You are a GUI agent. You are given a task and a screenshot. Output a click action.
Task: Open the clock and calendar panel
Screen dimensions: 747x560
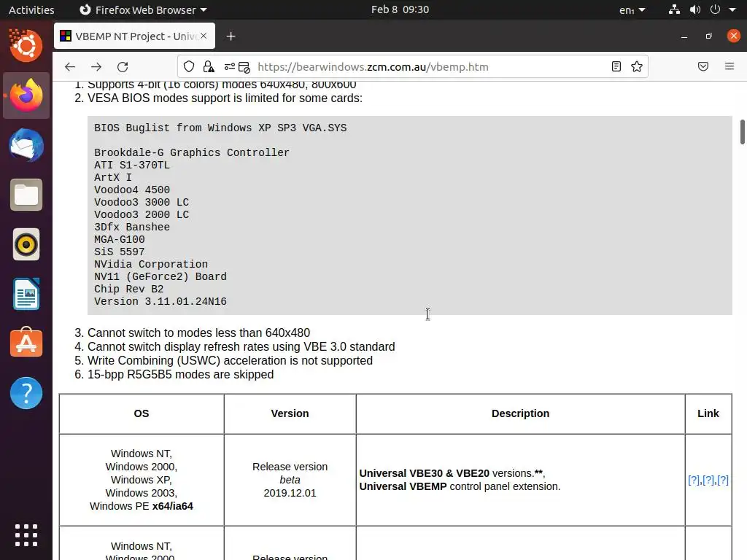[400, 9]
